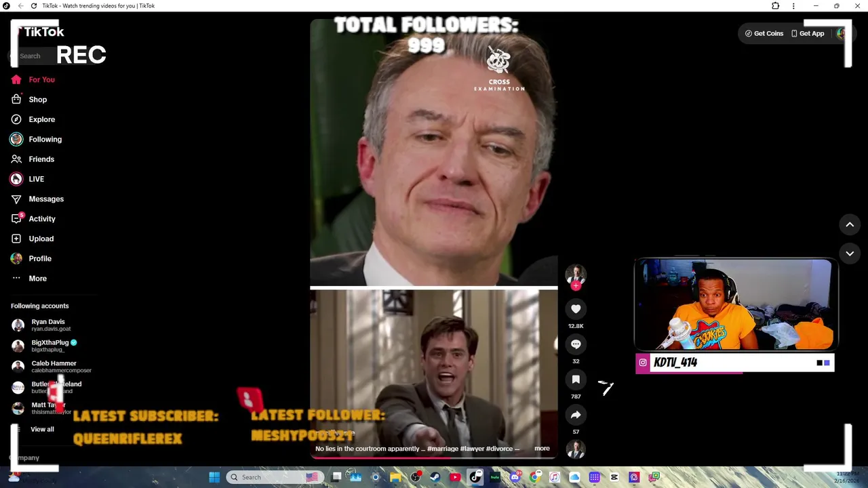Viewport: 868px width, 488px height.
Task: Open the profile avatar in top right
Action: pyautogui.click(x=841, y=33)
